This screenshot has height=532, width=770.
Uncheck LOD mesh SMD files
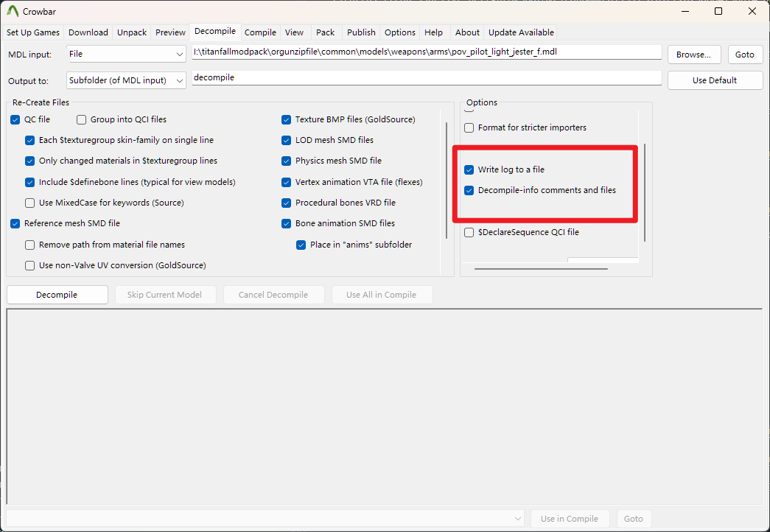click(x=287, y=141)
